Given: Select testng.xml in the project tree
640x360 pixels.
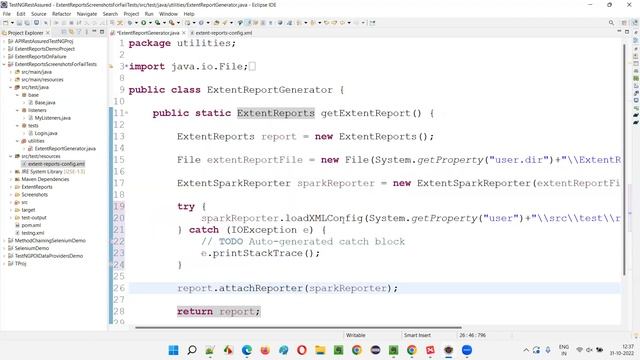Looking at the screenshot, I should (33, 233).
